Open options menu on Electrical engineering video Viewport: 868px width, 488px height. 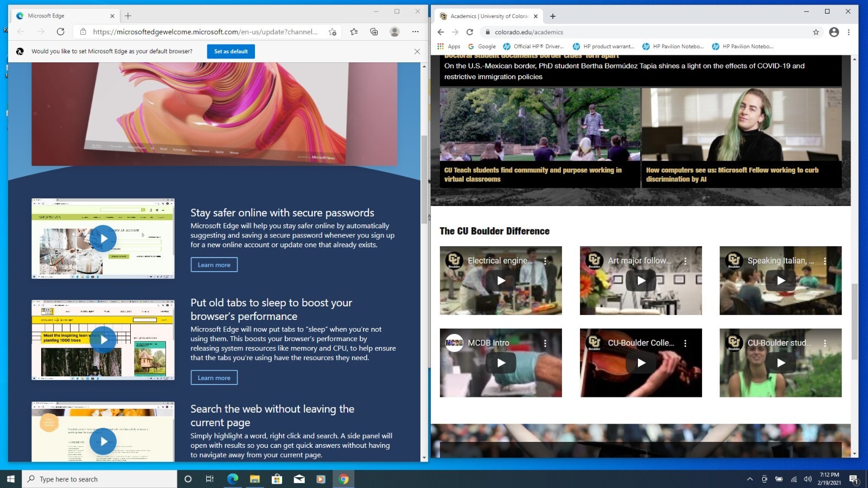pyautogui.click(x=545, y=261)
